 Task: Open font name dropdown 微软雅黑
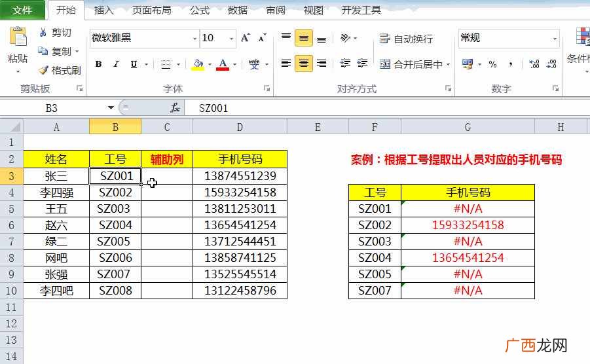(x=194, y=39)
